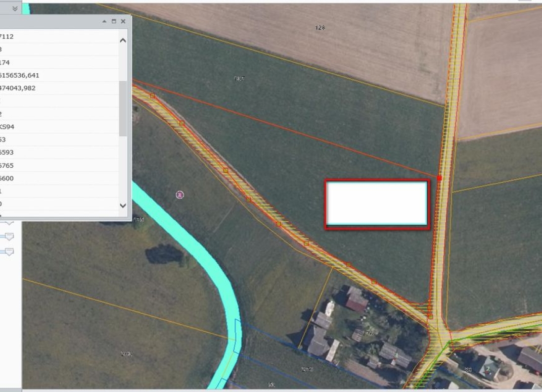The height and width of the screenshot is (392, 542).
Task: Expand the sidebar with the double-chevron button
Action: click(x=15, y=9)
